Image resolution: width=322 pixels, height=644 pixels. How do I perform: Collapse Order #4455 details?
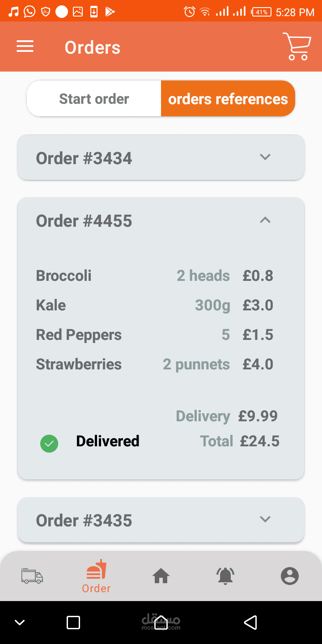point(265,220)
